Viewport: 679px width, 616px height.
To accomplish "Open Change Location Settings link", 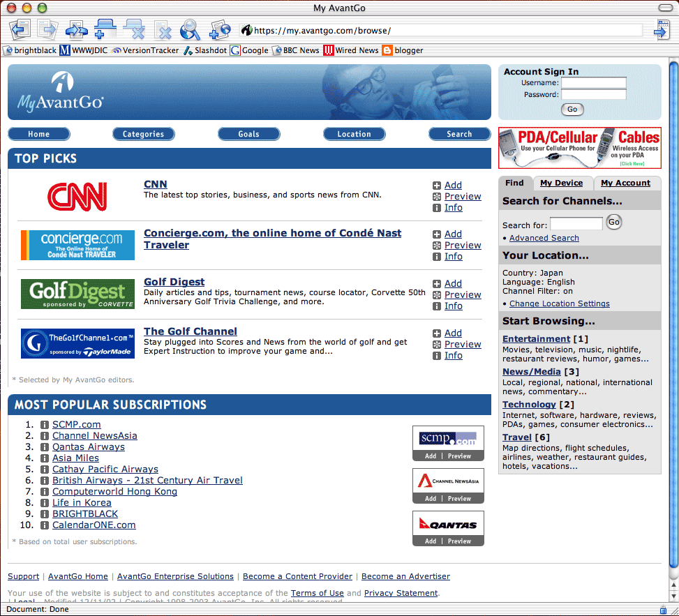I will pos(560,304).
